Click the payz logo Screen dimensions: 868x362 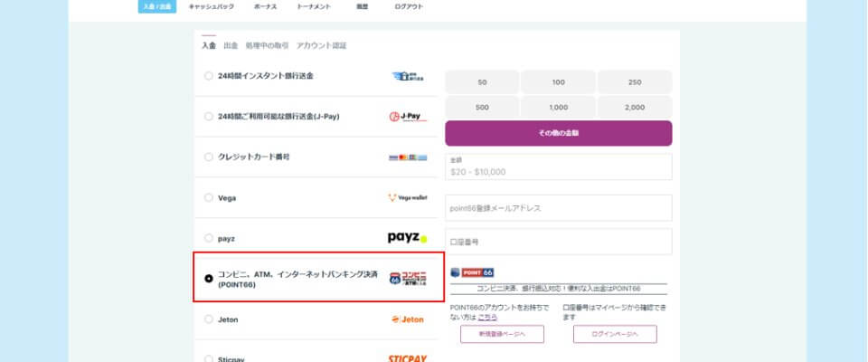click(408, 238)
